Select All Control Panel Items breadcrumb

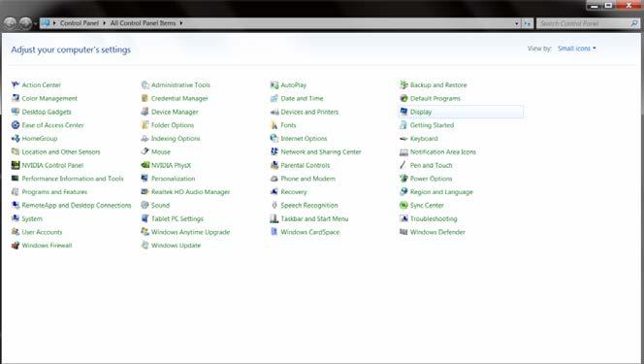point(143,23)
